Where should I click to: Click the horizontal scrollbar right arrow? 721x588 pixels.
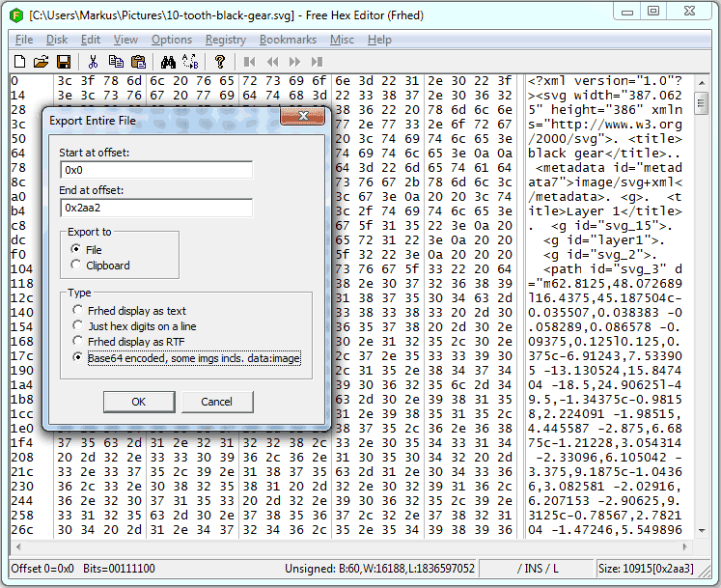(x=685, y=547)
